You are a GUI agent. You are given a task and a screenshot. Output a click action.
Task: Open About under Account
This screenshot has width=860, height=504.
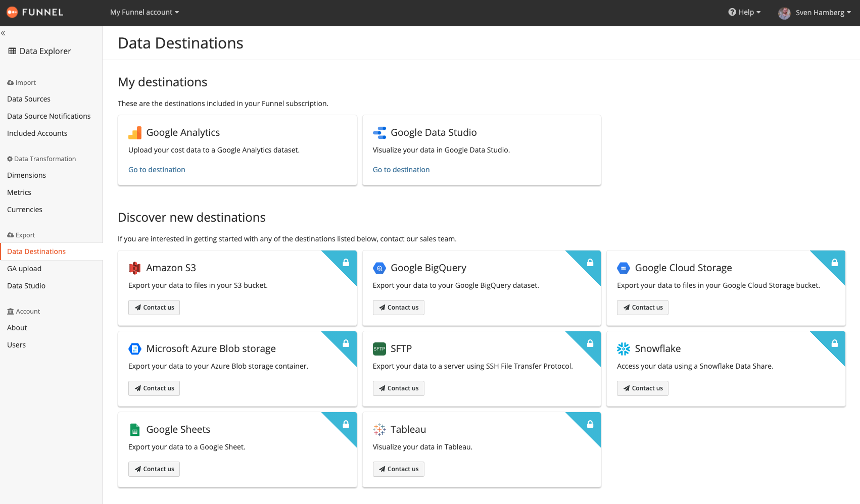point(17,328)
